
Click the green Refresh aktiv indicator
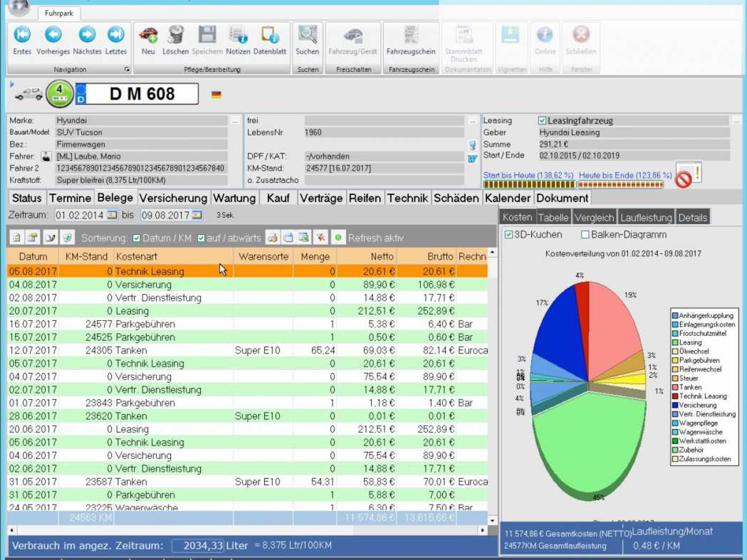click(x=338, y=237)
